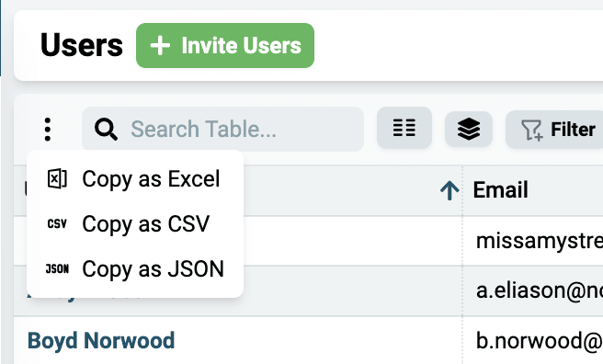Click the Search Table input field
Screen dimensions: 603x364
click(x=222, y=130)
